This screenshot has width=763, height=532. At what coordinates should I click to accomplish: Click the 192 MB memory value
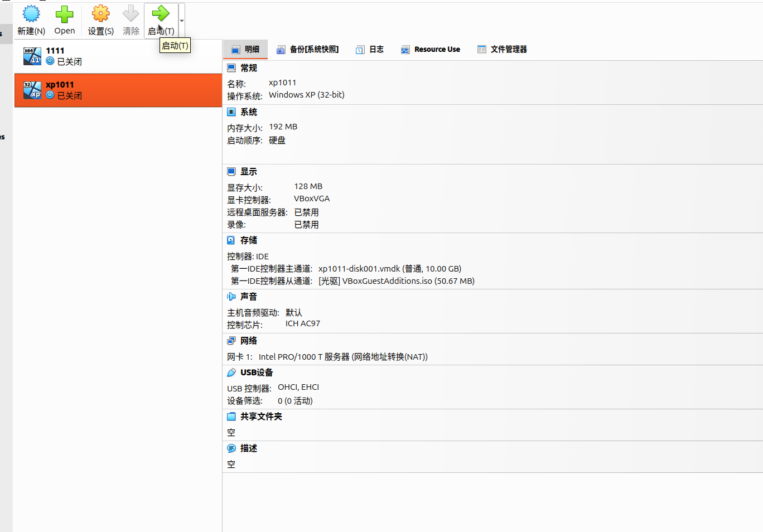click(283, 127)
